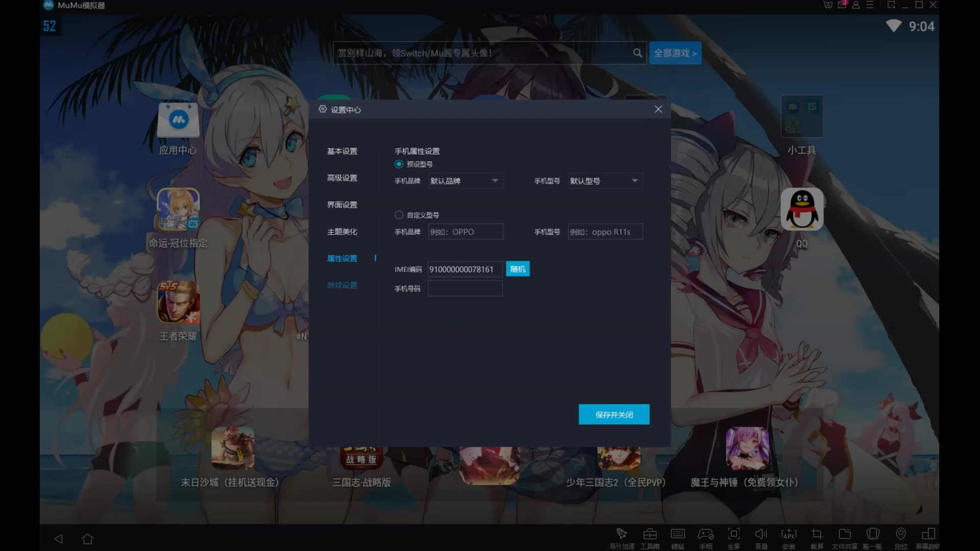980x551 pixels.
Task: Switch to 基本设置 tab
Action: click(342, 151)
